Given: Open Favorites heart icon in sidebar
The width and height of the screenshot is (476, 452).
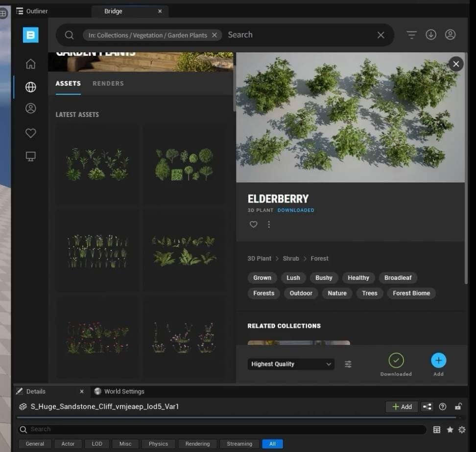Looking at the screenshot, I should tap(31, 133).
